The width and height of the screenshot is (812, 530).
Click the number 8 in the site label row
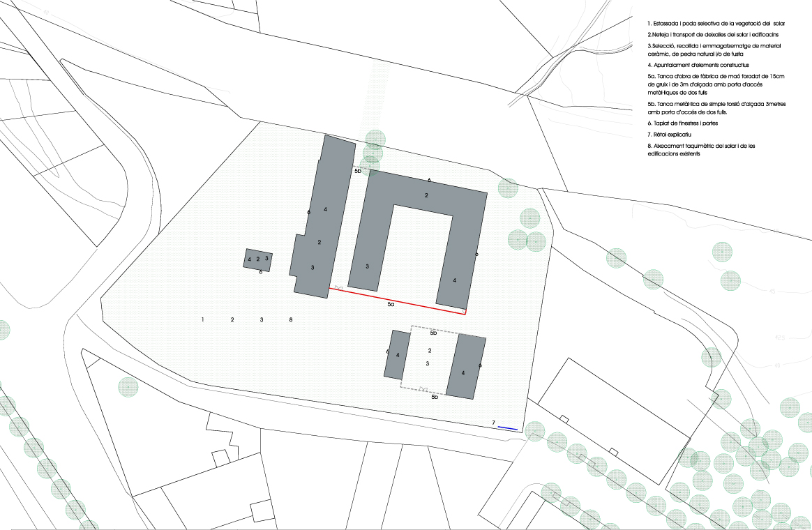click(291, 319)
